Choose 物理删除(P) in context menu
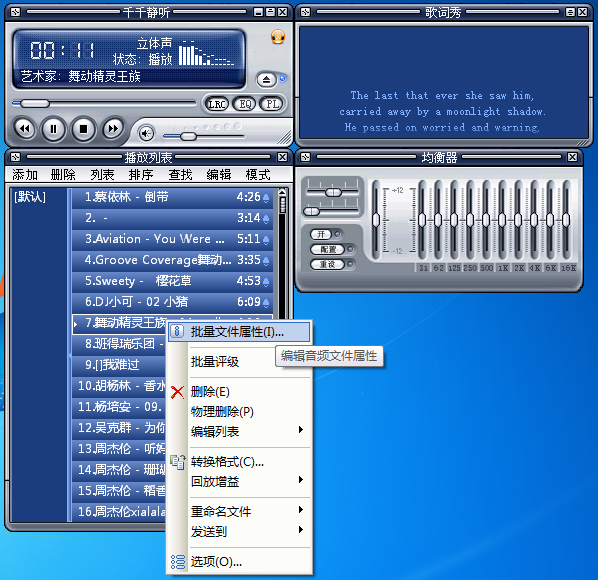The image size is (598, 580). [239, 411]
